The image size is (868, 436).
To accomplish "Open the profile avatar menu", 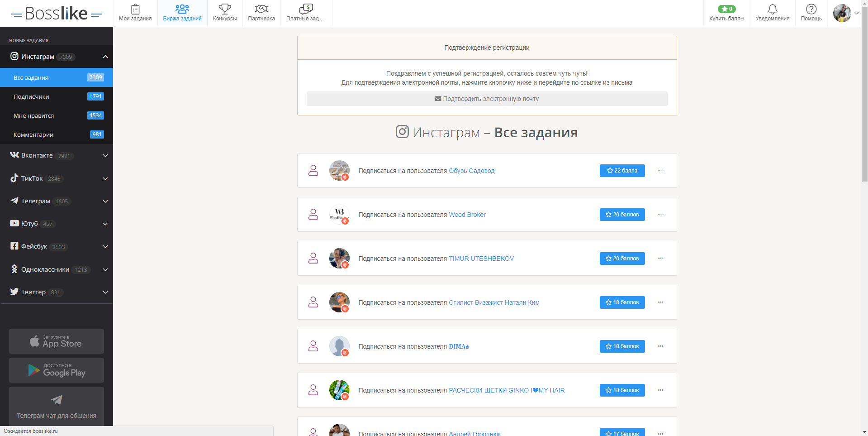I will (x=846, y=13).
